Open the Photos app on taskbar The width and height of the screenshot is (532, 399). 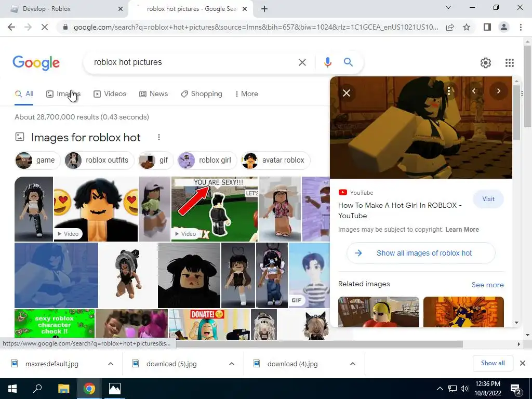(115, 389)
